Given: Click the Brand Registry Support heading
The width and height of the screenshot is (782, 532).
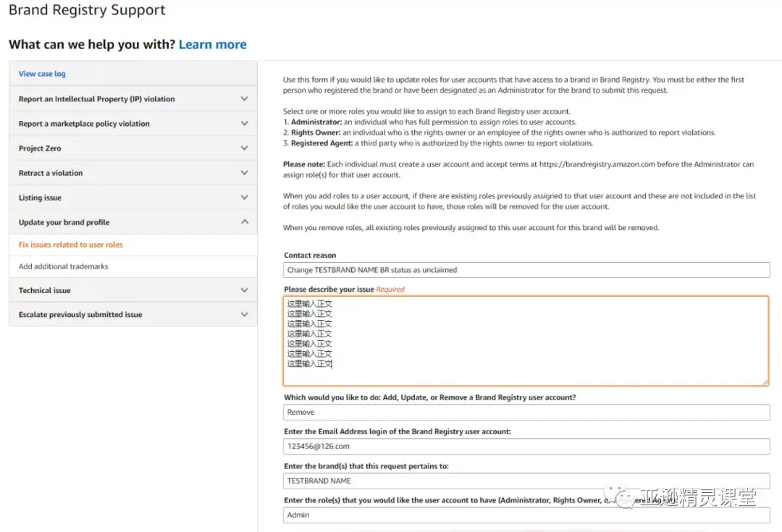Looking at the screenshot, I should (x=87, y=10).
